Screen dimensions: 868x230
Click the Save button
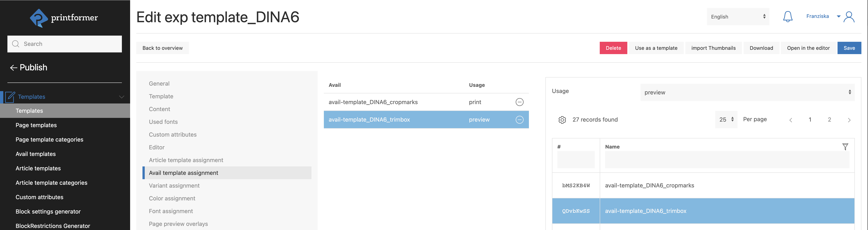pos(849,48)
